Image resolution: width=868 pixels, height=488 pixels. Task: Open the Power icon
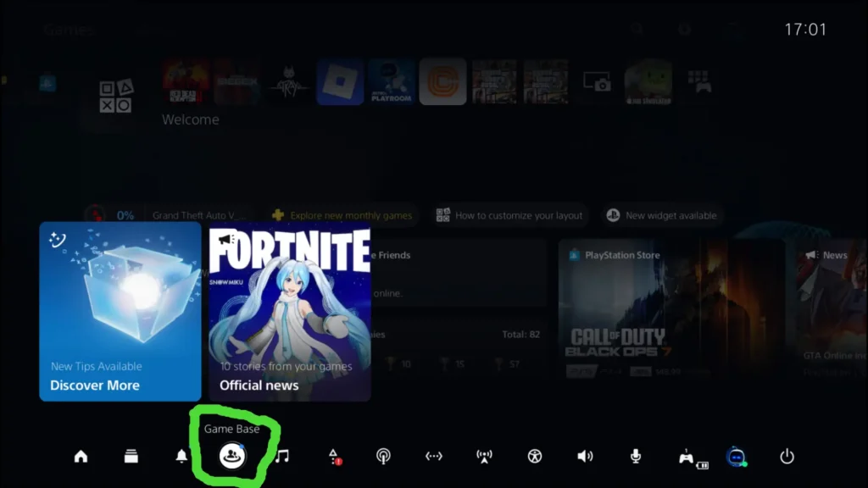[787, 457]
